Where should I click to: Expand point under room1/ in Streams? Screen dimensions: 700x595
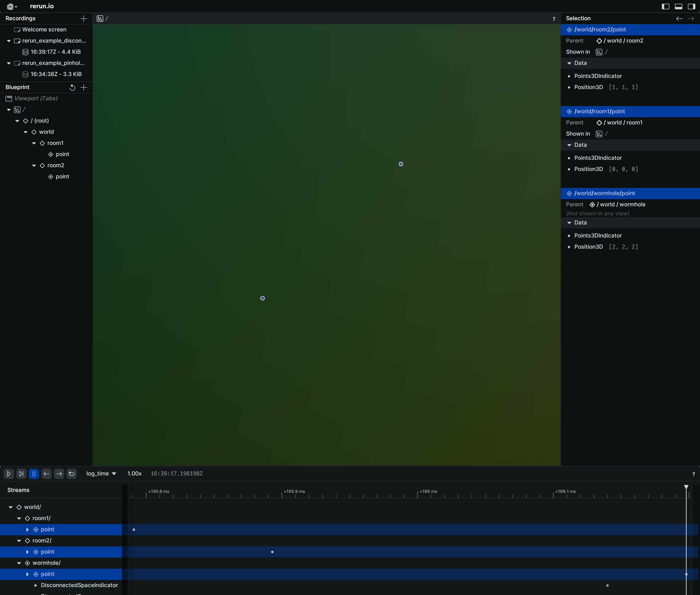point(28,530)
